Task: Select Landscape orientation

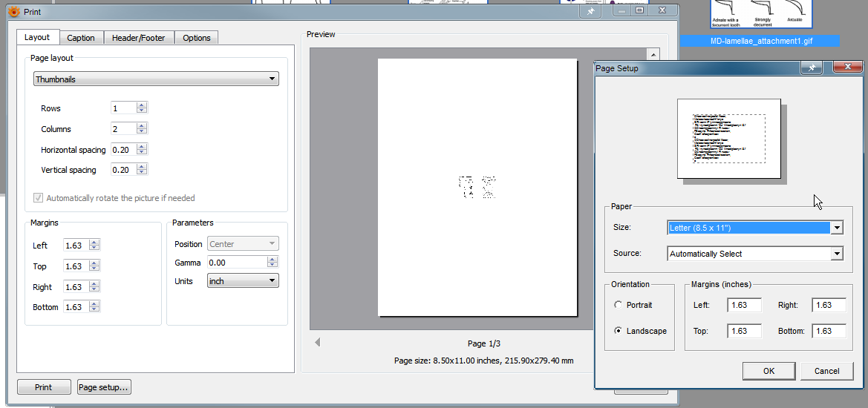Action: tap(618, 331)
